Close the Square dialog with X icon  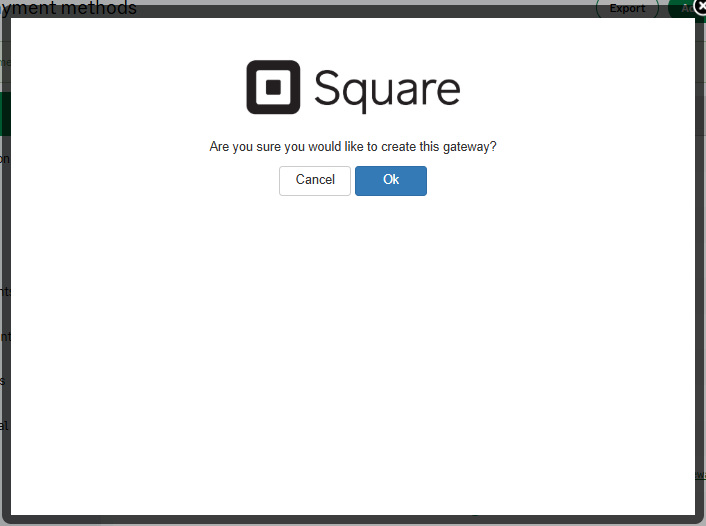pyautogui.click(x=700, y=7)
